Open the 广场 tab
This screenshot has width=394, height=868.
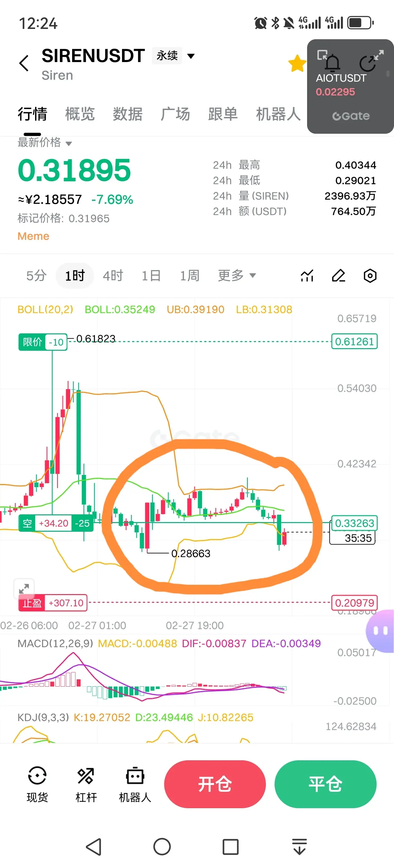click(x=175, y=114)
